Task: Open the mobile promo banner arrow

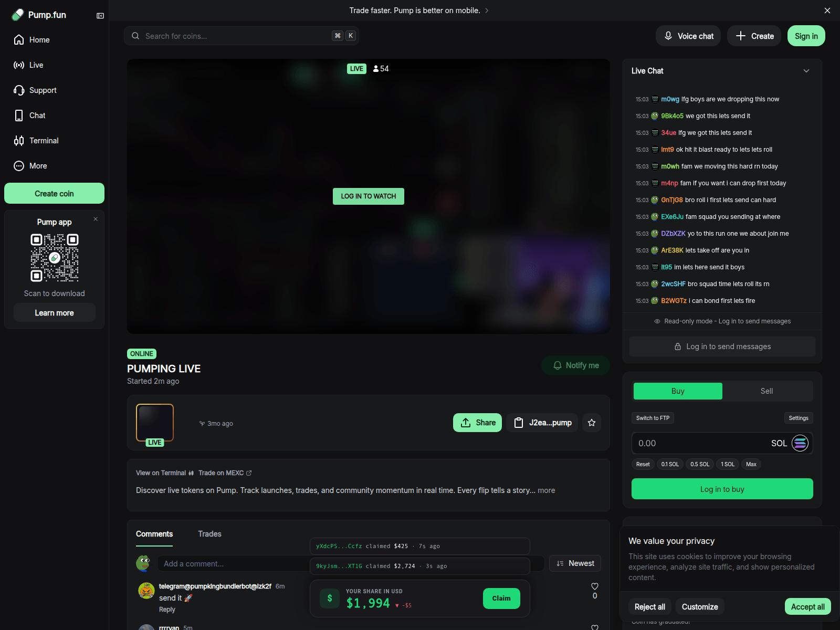Action: pyautogui.click(x=487, y=10)
